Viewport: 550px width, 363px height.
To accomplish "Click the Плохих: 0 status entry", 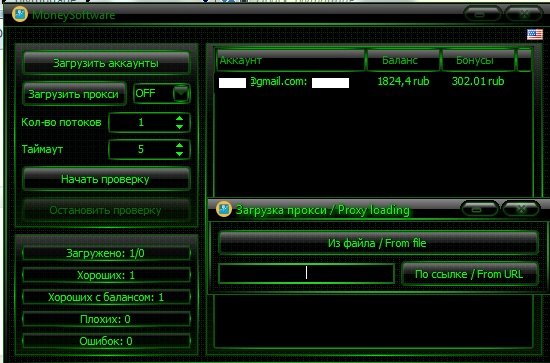I will click(x=106, y=319).
